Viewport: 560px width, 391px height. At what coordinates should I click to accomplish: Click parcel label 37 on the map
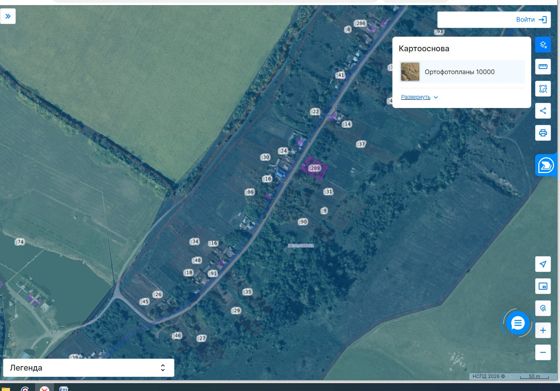click(361, 144)
